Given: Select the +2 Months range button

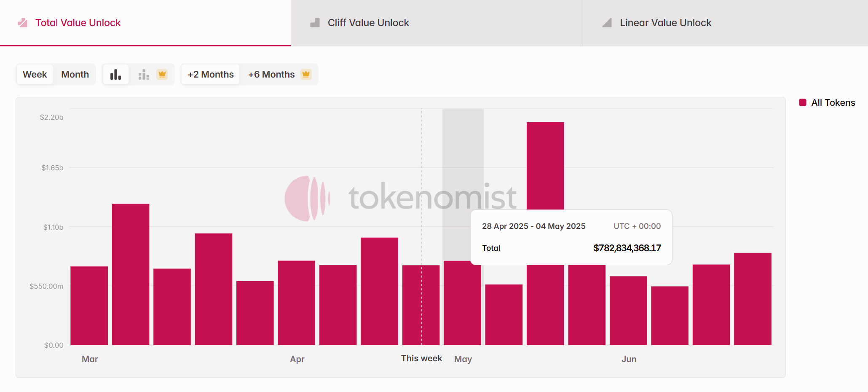Looking at the screenshot, I should 210,75.
